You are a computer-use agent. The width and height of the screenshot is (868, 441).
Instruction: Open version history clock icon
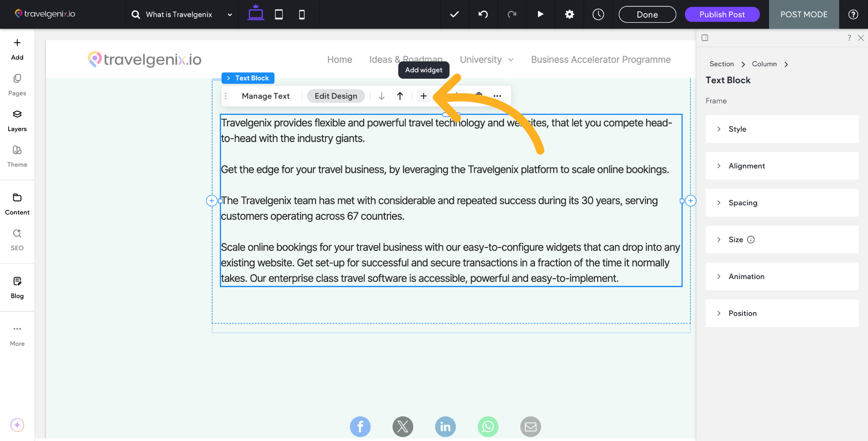598,14
